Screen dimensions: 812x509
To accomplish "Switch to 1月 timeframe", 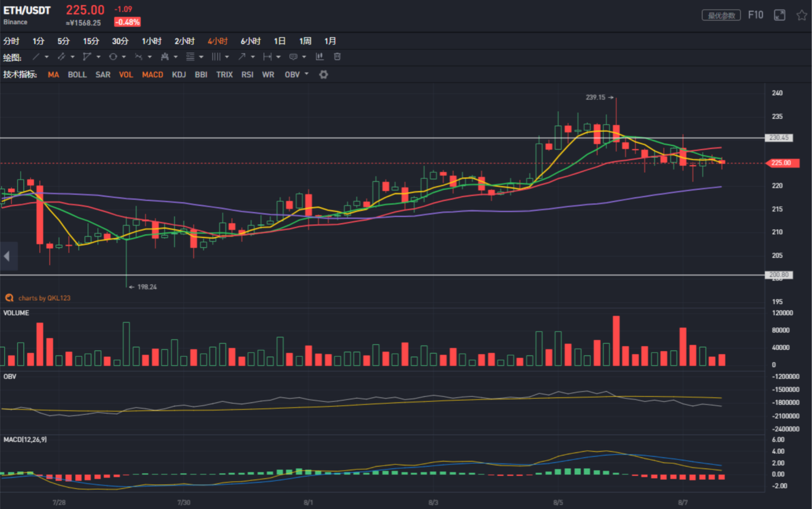I will (331, 41).
